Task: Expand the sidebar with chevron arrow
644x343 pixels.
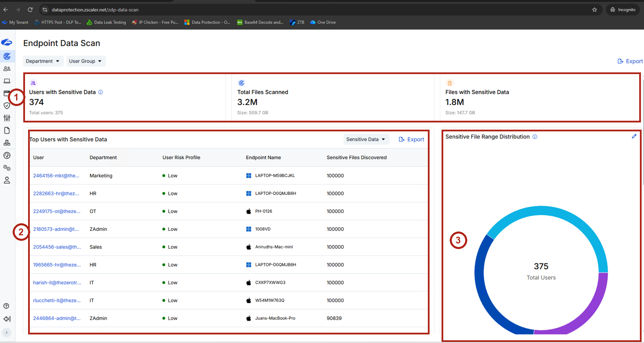Action: click(7, 332)
